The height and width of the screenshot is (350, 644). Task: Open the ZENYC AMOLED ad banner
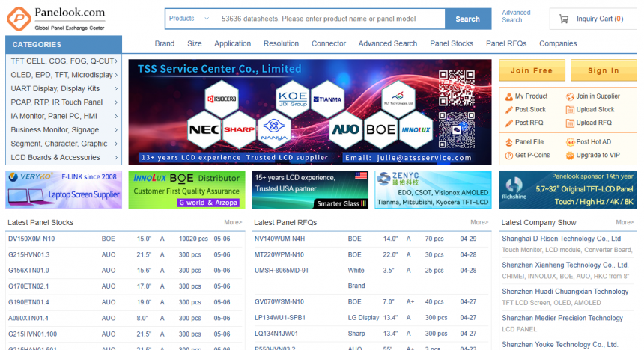click(433, 189)
